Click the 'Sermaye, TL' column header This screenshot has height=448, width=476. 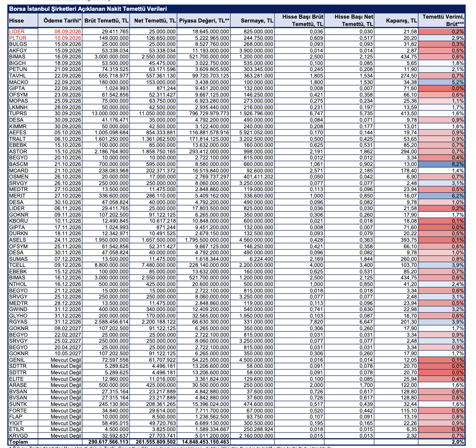(257, 21)
